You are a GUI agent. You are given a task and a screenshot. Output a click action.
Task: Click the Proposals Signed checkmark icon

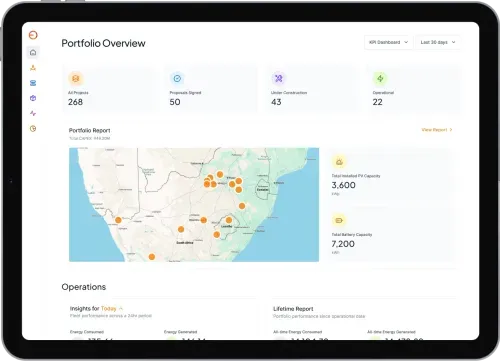[177, 79]
